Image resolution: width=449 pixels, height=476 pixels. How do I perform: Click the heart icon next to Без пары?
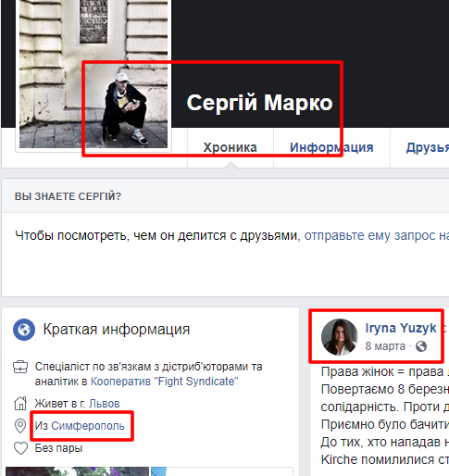pyautogui.click(x=20, y=448)
